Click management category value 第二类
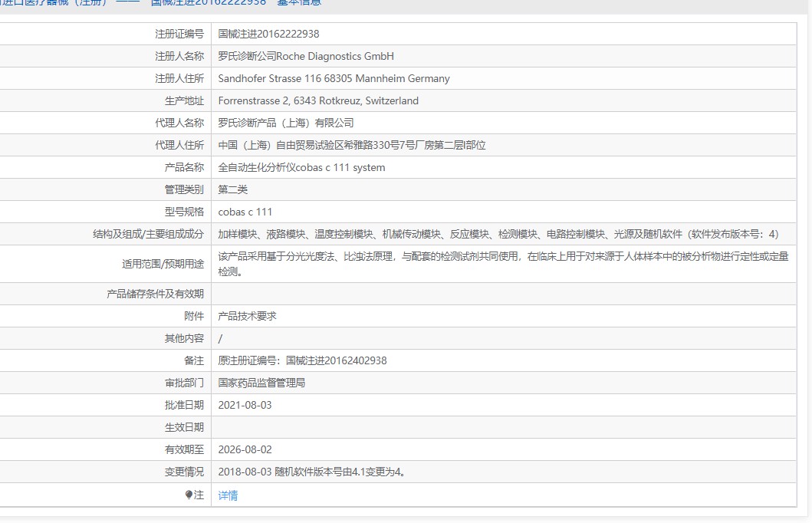 click(x=232, y=189)
